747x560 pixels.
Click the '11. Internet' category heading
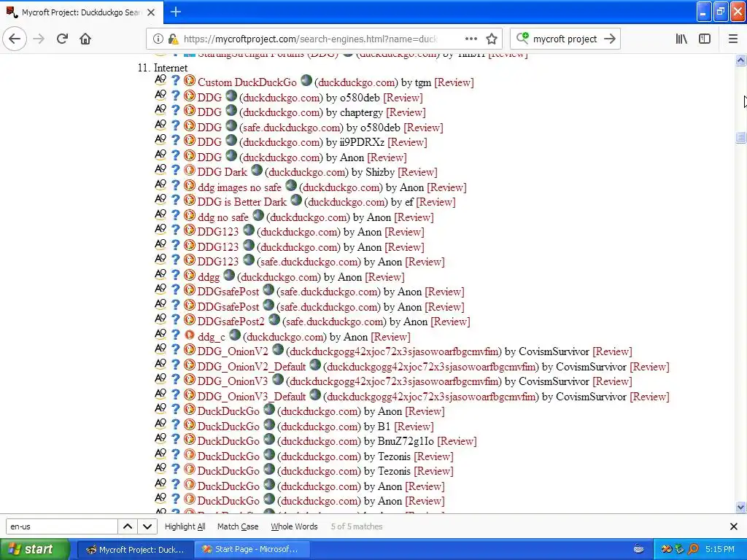click(x=163, y=68)
